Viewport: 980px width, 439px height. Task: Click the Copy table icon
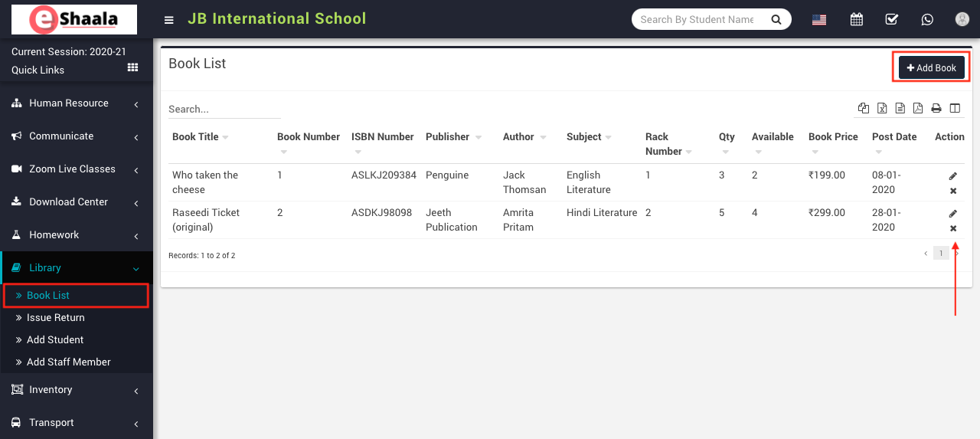(864, 108)
